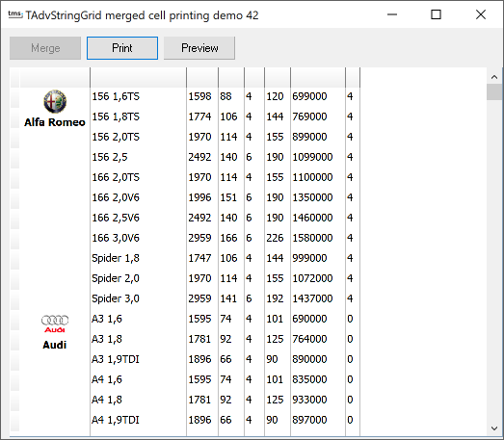Click price value 835000
The width and height of the screenshot is (504, 440).
click(x=309, y=379)
